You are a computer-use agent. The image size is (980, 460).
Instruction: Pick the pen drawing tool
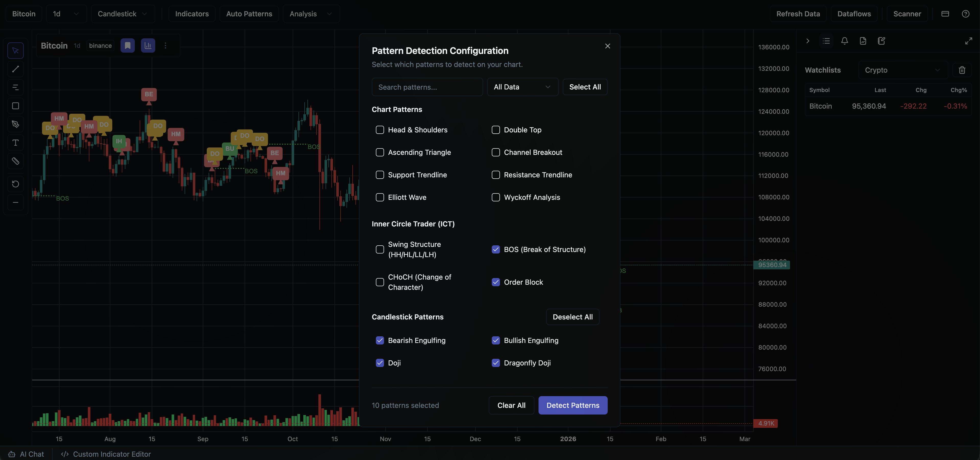coord(16,124)
